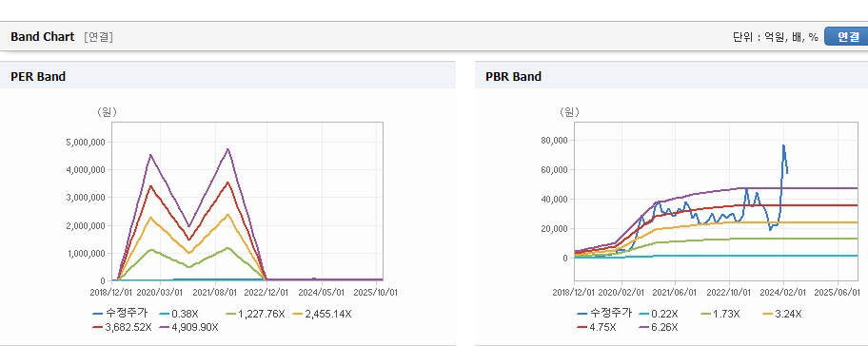
Task: Click the [연결] label beside Band Chart
Action: point(99,37)
